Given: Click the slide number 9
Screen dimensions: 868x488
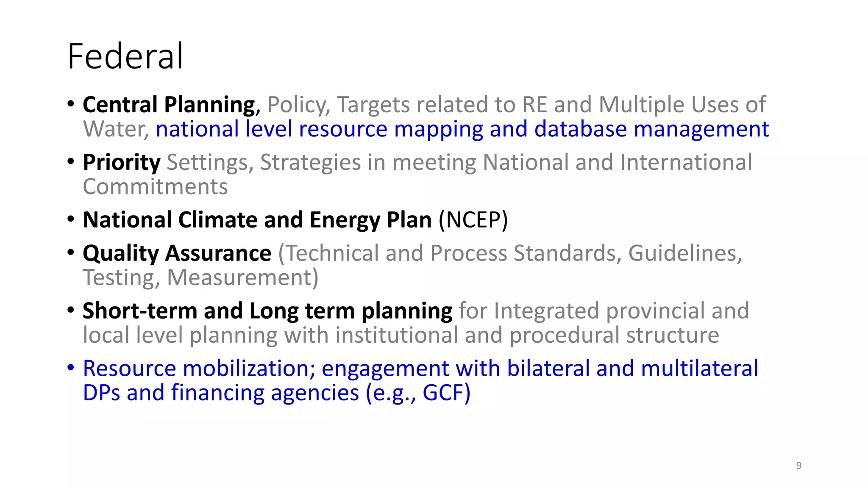Looking at the screenshot, I should click(x=799, y=466).
